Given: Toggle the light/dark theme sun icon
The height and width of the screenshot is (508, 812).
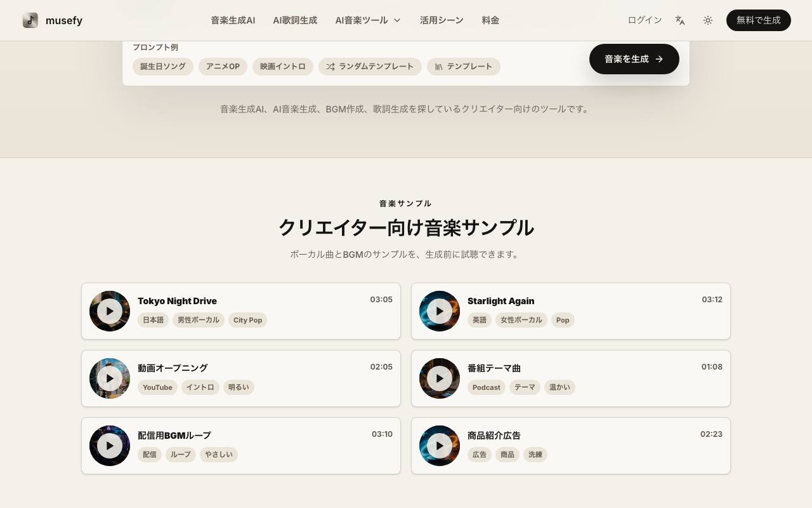Looking at the screenshot, I should click(708, 20).
